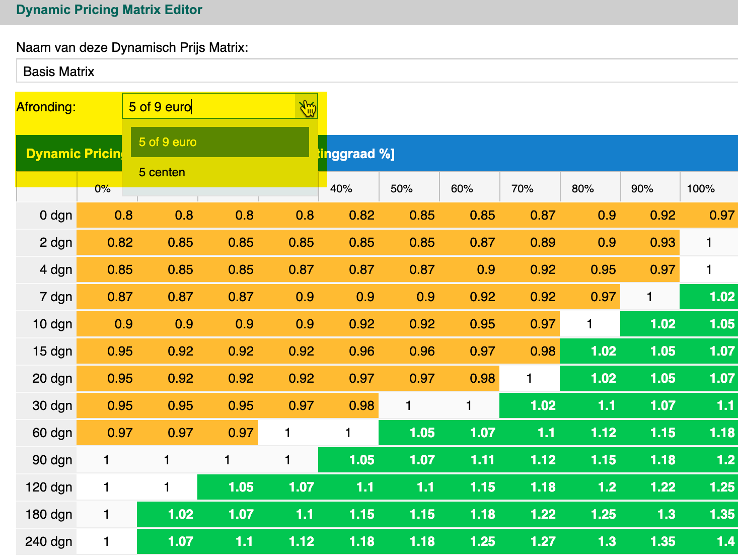Edit cell 0.89 in 2 dgn row
Screen dimensions: 738x560
(530, 242)
